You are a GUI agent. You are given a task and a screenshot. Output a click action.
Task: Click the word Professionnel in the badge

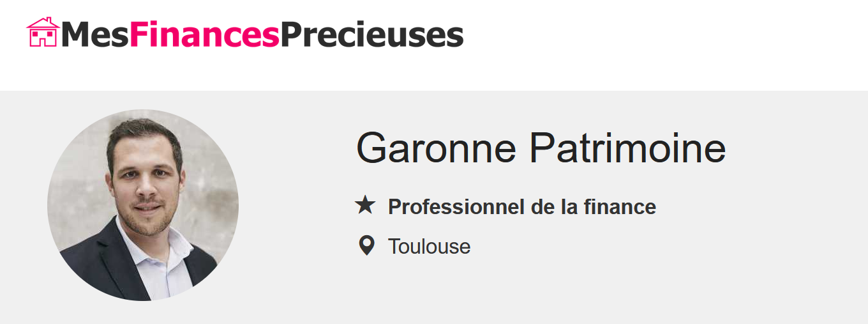tap(456, 207)
